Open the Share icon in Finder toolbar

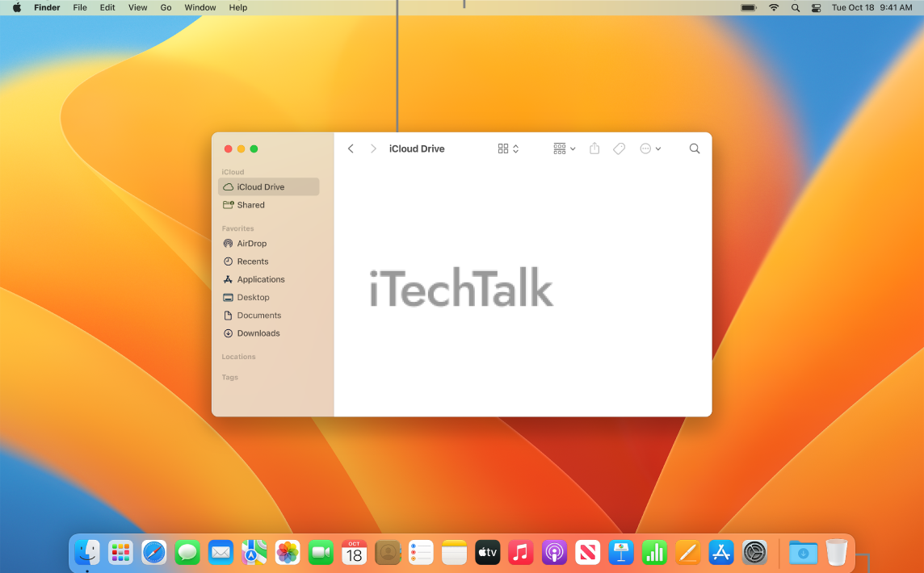(x=594, y=148)
